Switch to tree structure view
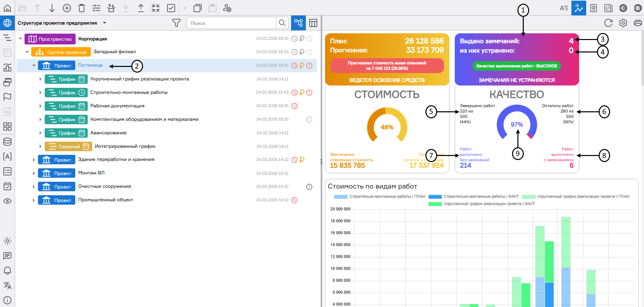644x307 pixels. click(298, 23)
